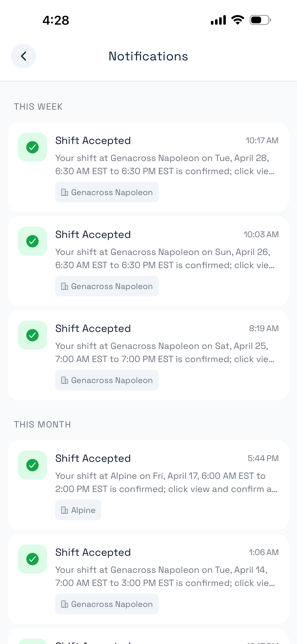The image size is (297, 644).
Task: Tap green checkmark icon of 10:17 AM notification
Action: tap(32, 147)
